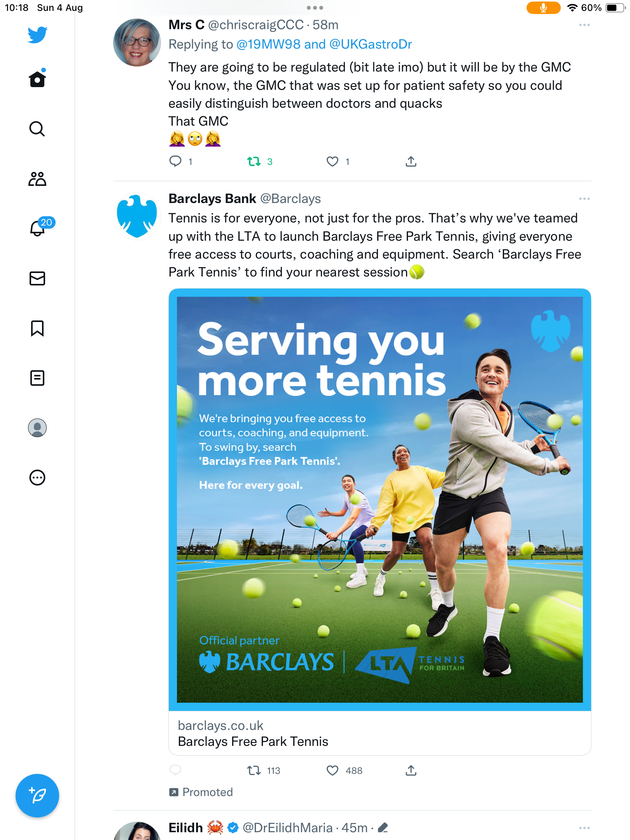Expand the More circle menu in sidebar
This screenshot has height=840, width=630.
(x=37, y=478)
